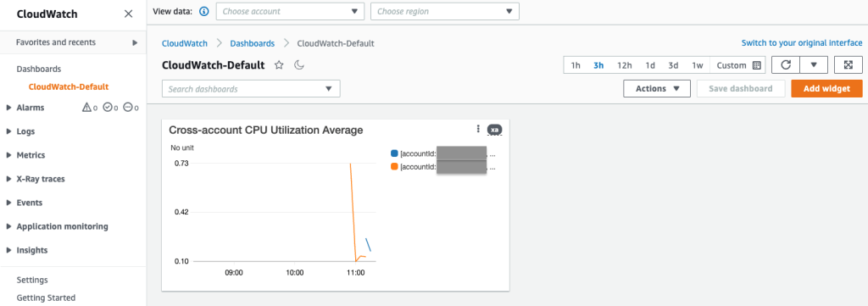The width and height of the screenshot is (868, 306).
Task: Select 1w time range
Action: pos(698,65)
